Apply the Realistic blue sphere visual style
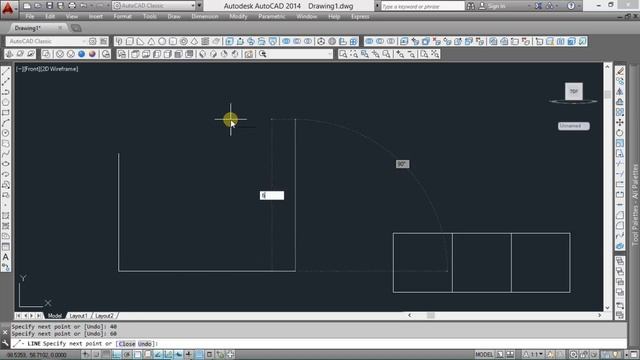 [x=82, y=54]
